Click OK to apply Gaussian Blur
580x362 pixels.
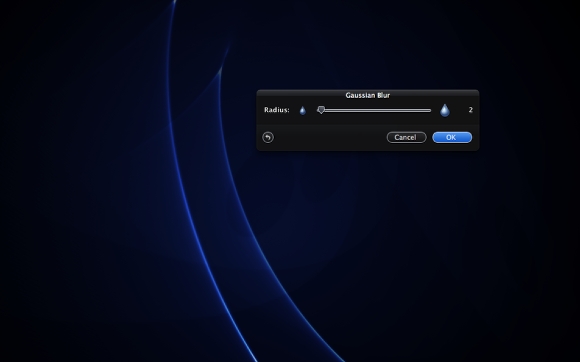point(452,138)
